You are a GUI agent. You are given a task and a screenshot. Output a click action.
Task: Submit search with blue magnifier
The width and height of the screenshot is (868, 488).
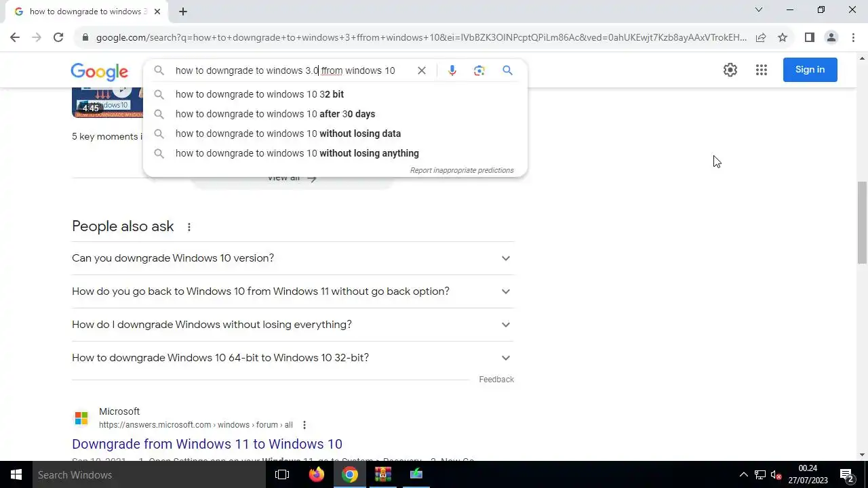(x=507, y=70)
